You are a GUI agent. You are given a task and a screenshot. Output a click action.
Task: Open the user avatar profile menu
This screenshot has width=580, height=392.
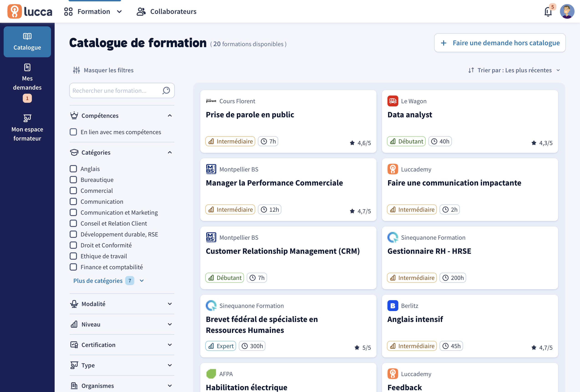tap(567, 11)
